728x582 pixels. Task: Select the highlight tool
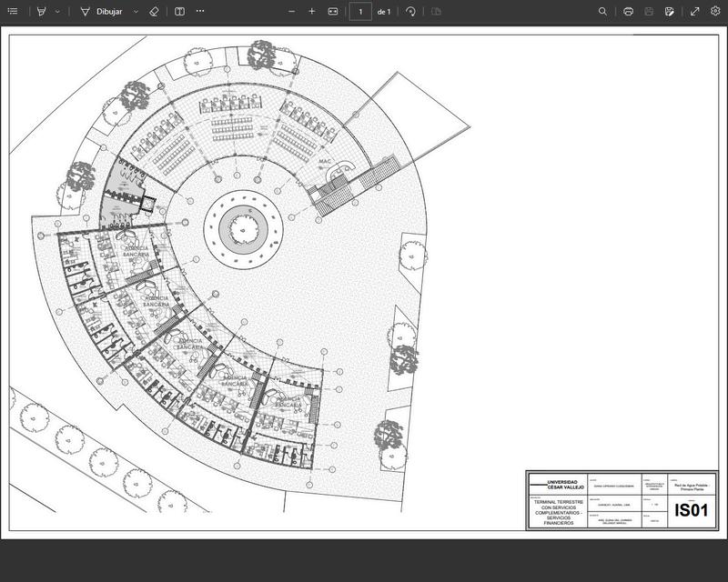coord(41,11)
